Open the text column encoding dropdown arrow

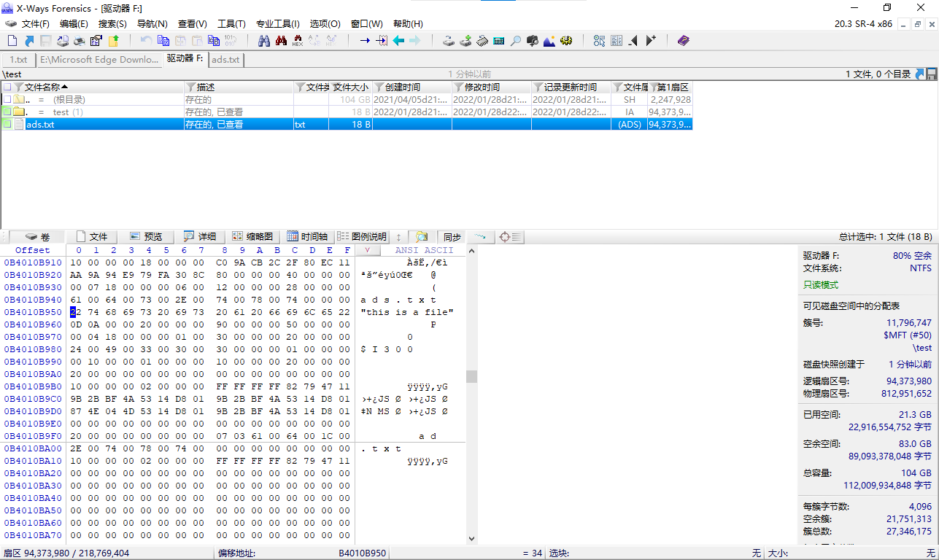pyautogui.click(x=367, y=250)
